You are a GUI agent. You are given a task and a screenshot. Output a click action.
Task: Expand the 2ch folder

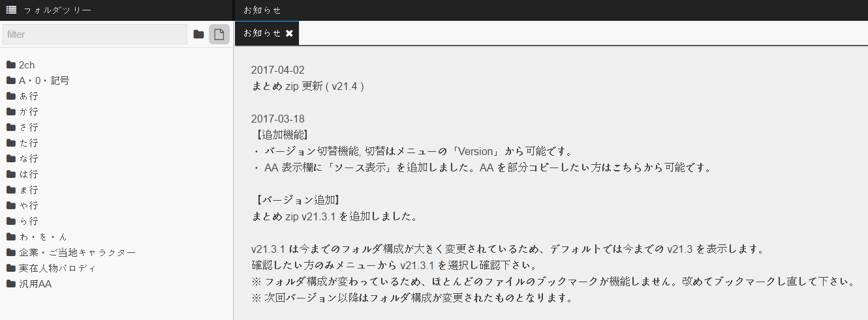(x=26, y=65)
